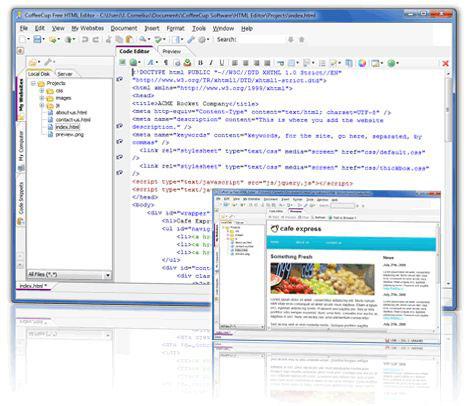Collapse the Projects folder tree node
The width and height of the screenshot is (468, 406).
click(33, 83)
